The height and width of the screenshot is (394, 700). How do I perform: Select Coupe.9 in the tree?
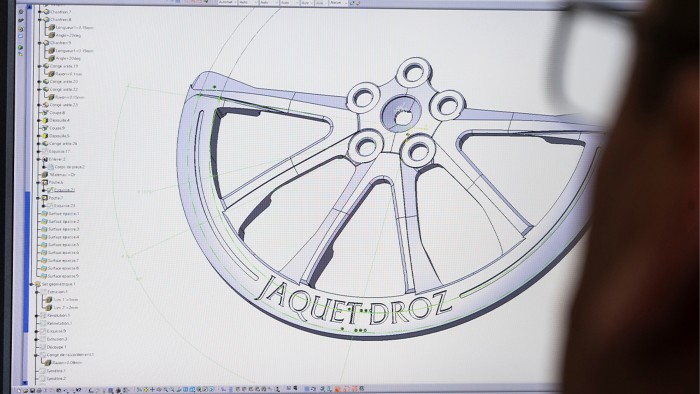(57, 129)
